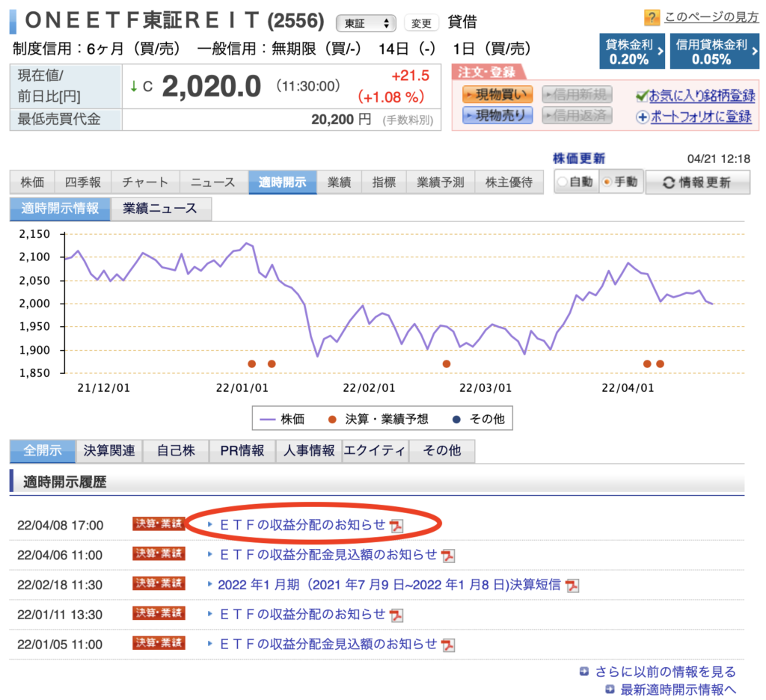
Task: Click the 決算・業績予想 orange legend dot
Action: pos(332,419)
